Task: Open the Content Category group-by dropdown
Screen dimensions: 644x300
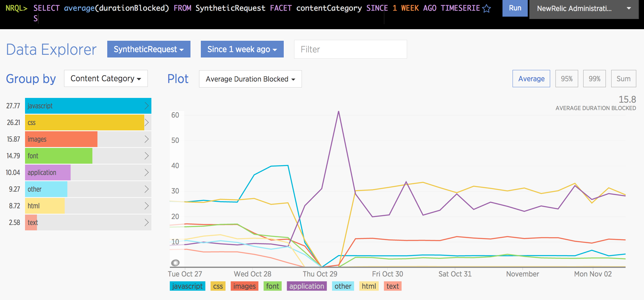Action: [x=106, y=79]
